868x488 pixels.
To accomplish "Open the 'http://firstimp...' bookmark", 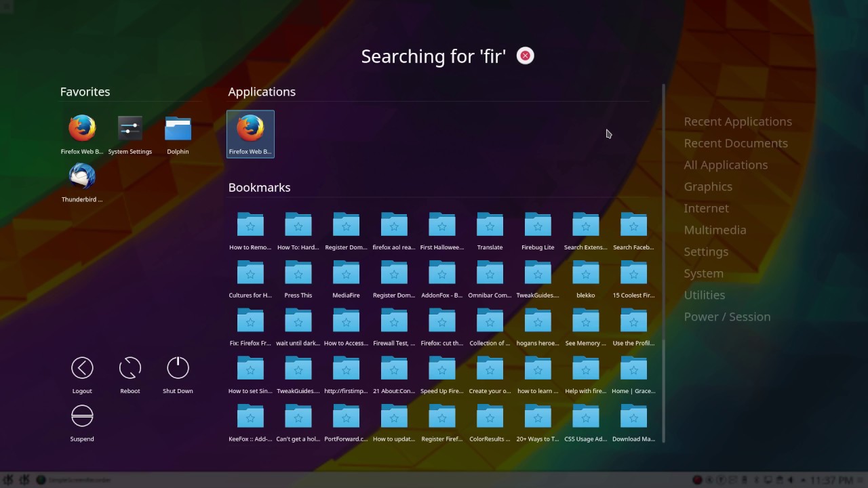I will tap(346, 375).
